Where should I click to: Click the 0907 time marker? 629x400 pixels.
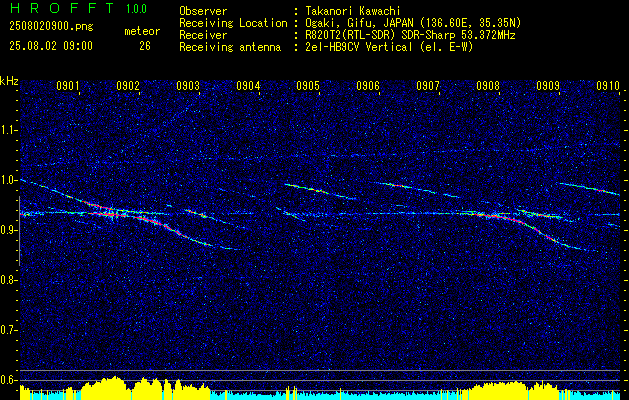coord(428,85)
